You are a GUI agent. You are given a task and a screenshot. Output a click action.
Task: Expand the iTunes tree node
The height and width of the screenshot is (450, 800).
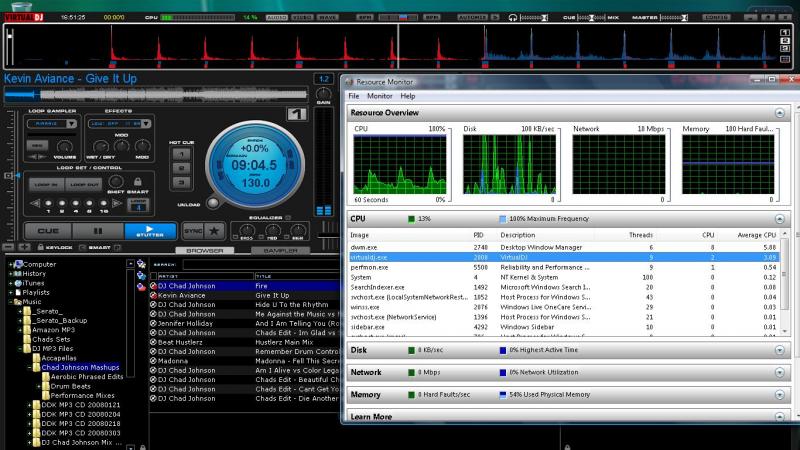[x=11, y=283]
